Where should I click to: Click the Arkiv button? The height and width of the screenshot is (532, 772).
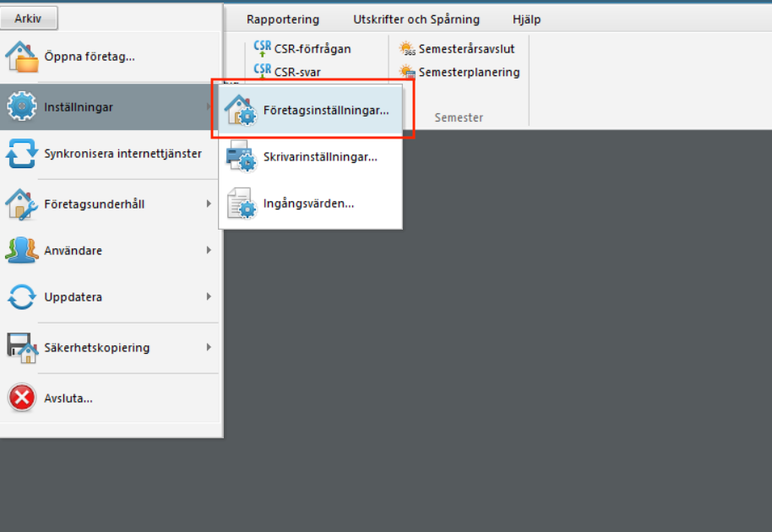click(x=29, y=18)
